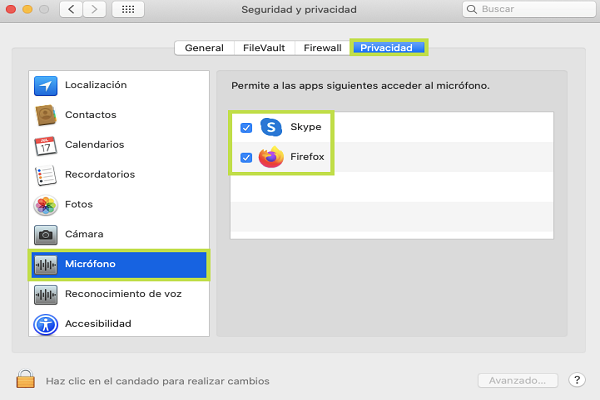Viewport: 600px width, 400px height.
Task: Disable Firefox microphone access checkbox
Action: click(x=246, y=157)
